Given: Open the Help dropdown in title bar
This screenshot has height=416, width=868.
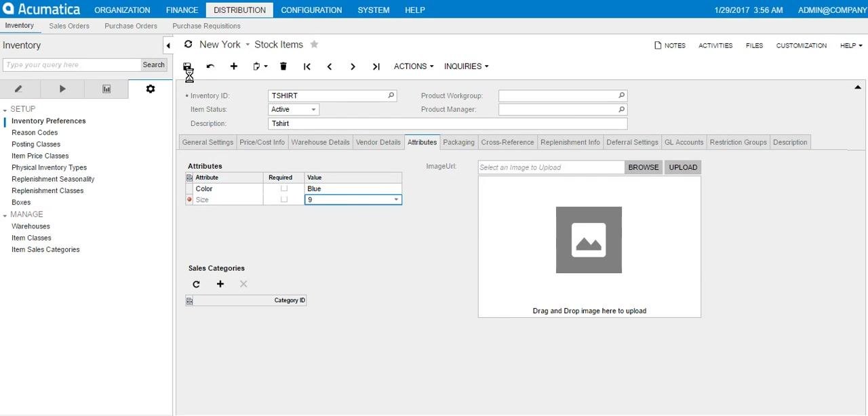Looking at the screenshot, I should pyautogui.click(x=851, y=45).
